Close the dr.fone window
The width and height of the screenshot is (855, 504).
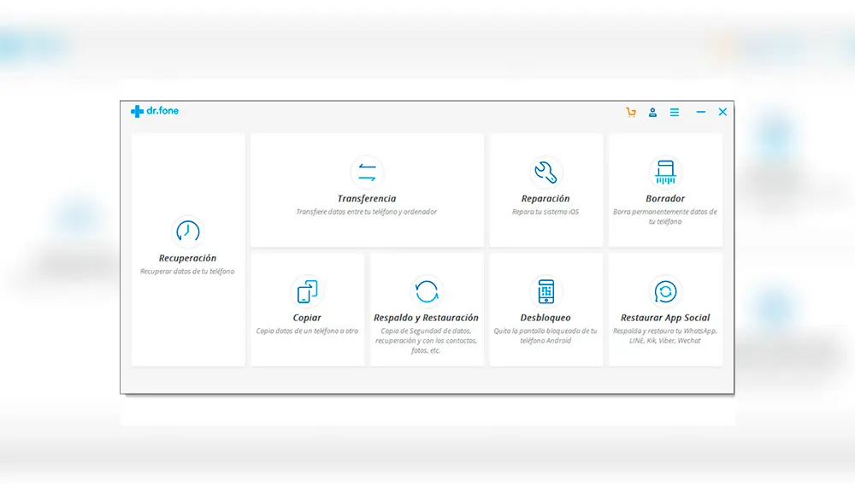722,112
